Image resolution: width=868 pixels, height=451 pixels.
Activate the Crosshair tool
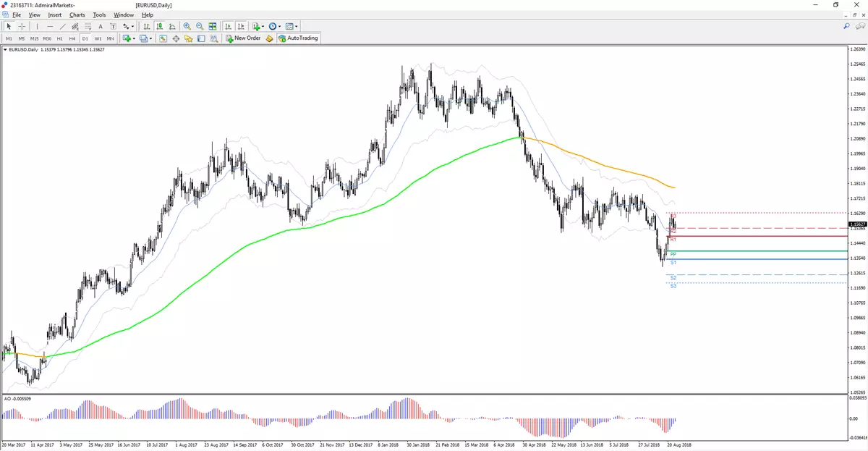[x=22, y=26]
